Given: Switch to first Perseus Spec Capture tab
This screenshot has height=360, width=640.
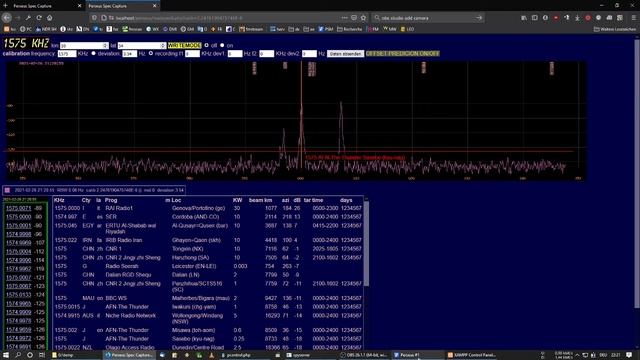Looking at the screenshot, I should pos(43,6).
